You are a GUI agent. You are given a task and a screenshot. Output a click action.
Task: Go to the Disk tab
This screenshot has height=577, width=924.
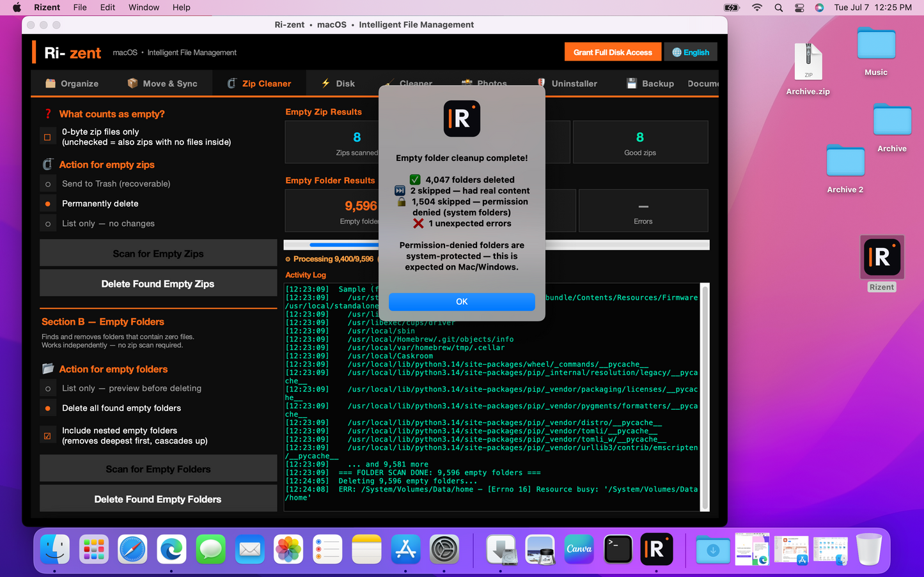click(x=338, y=84)
